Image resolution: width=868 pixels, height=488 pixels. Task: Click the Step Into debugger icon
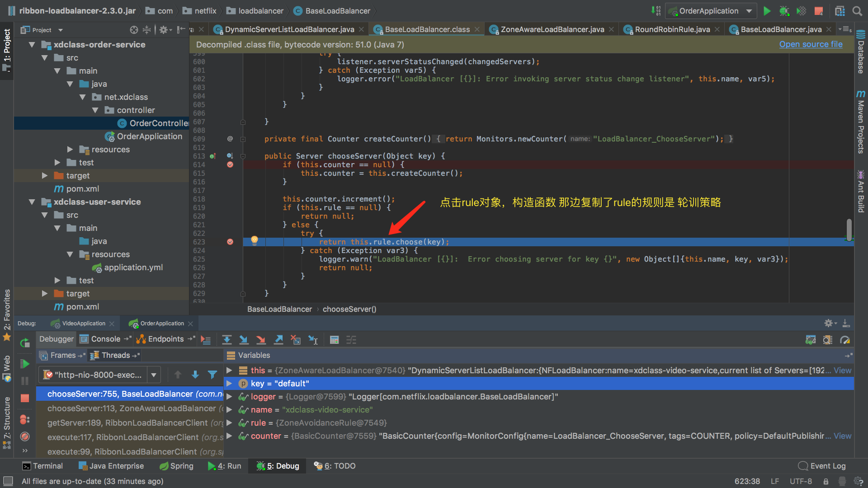(244, 340)
